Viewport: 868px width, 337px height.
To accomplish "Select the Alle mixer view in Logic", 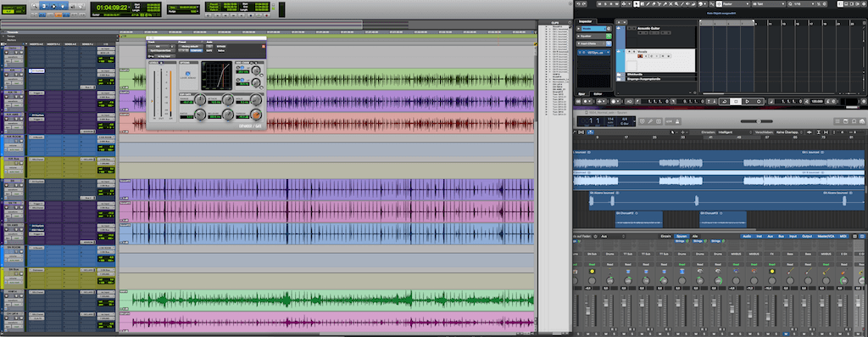I will click(x=695, y=236).
